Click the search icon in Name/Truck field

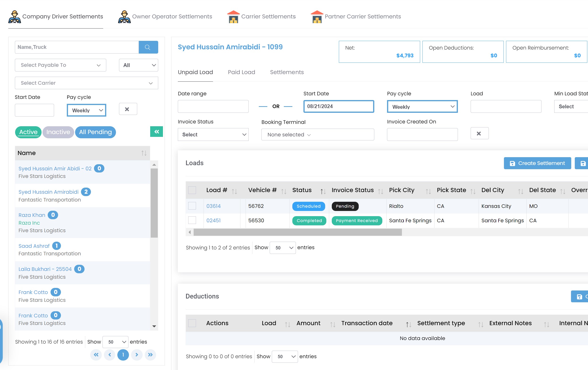click(147, 47)
